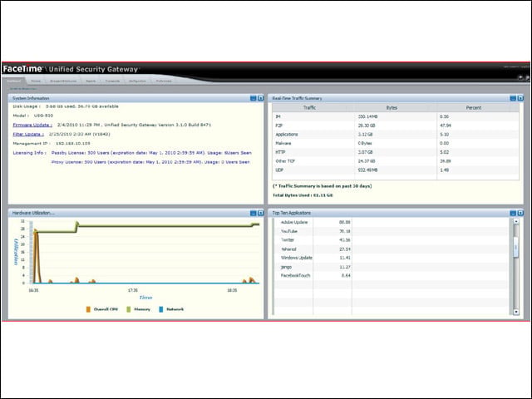532x399 pixels.
Task: Maximize the Top Ten Applications panel
Action: 520,213
